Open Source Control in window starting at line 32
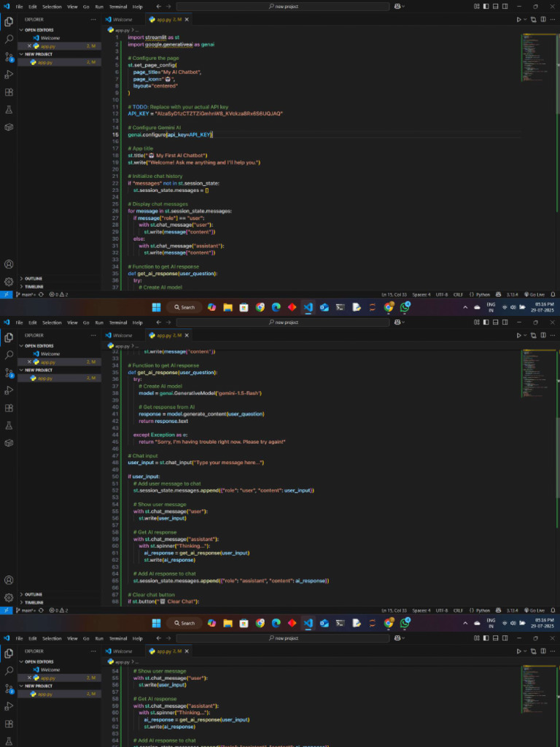The height and width of the screenshot is (747, 560). 9,373
